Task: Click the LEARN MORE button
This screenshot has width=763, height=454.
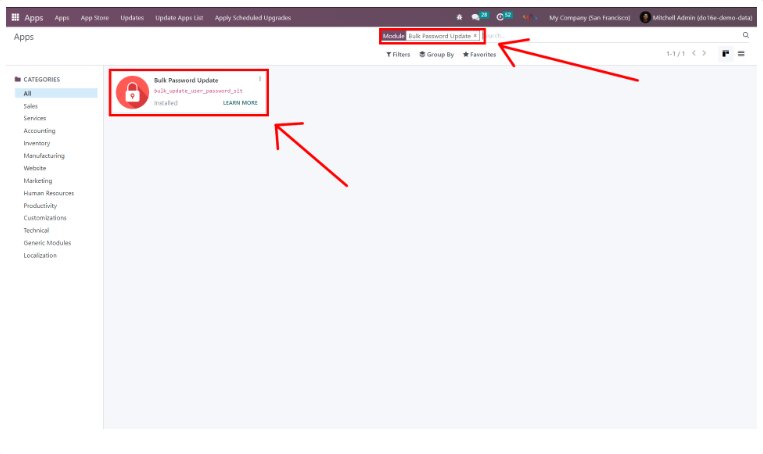Action: [x=240, y=103]
